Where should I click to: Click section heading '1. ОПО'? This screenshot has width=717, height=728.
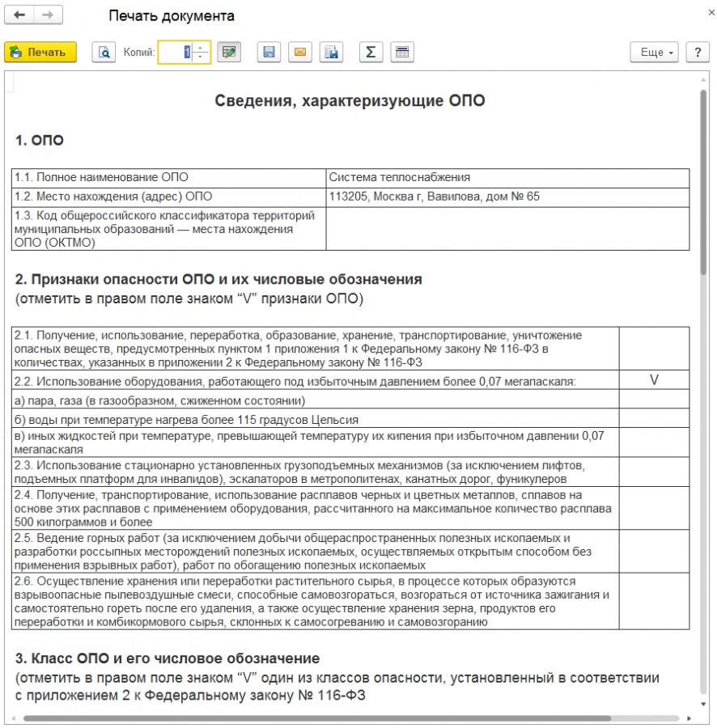(x=39, y=140)
